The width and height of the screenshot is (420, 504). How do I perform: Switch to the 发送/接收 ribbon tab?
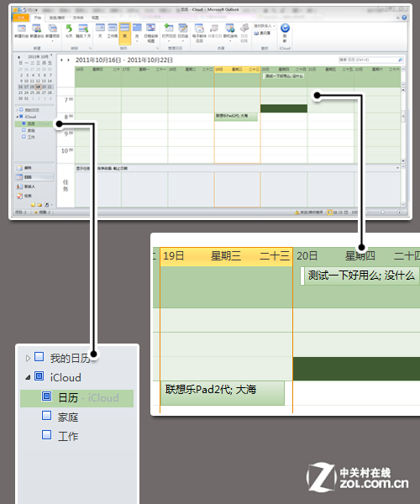(x=57, y=18)
